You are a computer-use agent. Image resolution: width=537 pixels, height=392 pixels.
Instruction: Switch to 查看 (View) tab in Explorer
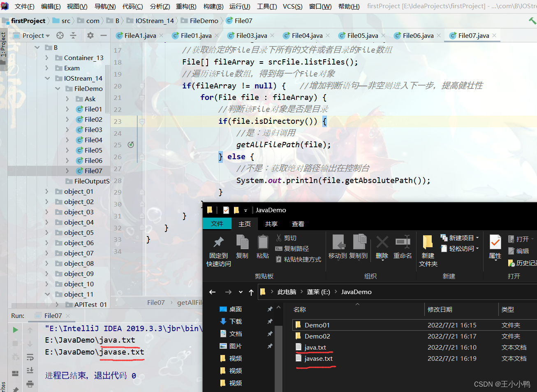point(298,224)
